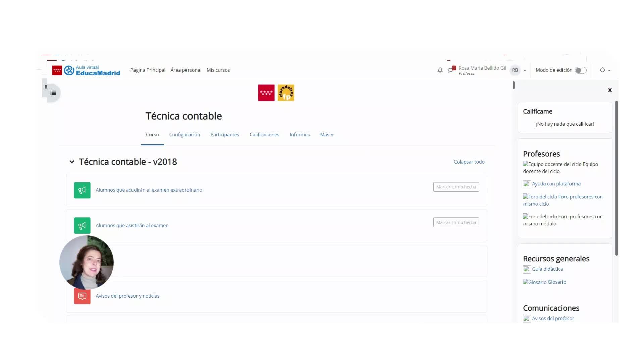Click green announcement icon for extraordinary exam
Image resolution: width=644 pixels, height=362 pixels.
(82, 190)
